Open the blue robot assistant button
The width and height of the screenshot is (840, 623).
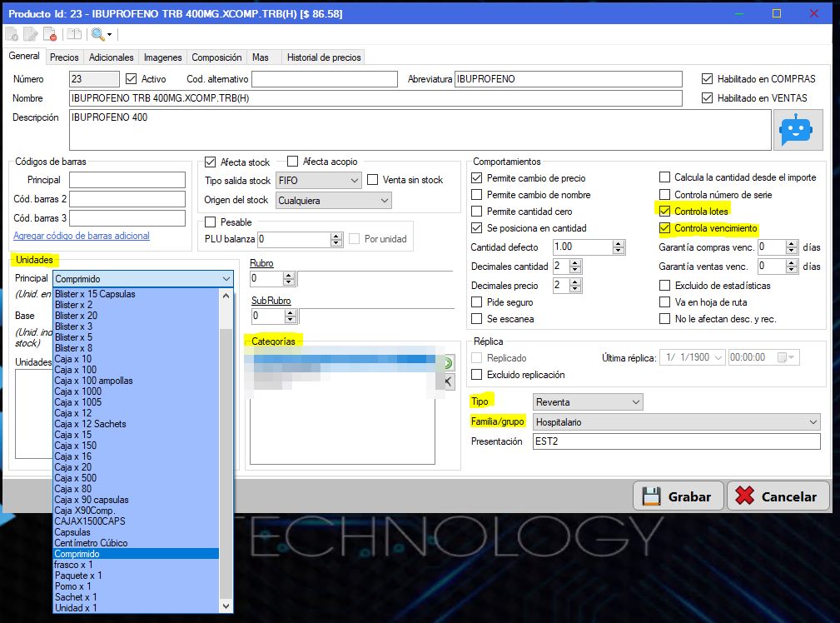click(x=798, y=130)
